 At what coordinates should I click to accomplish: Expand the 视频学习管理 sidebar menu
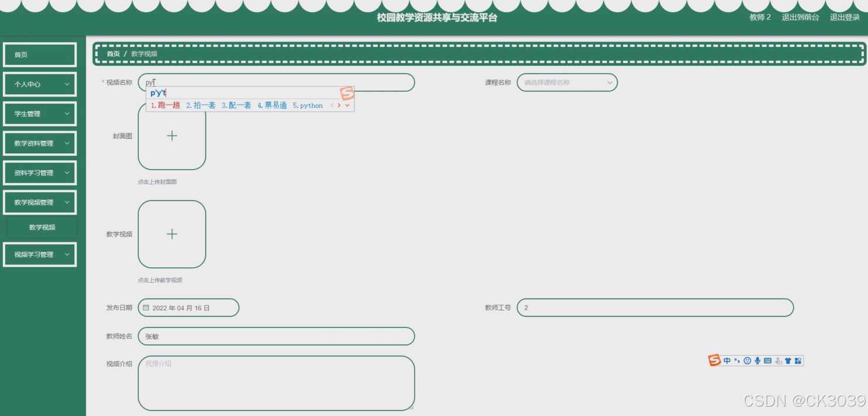pyautogui.click(x=40, y=255)
